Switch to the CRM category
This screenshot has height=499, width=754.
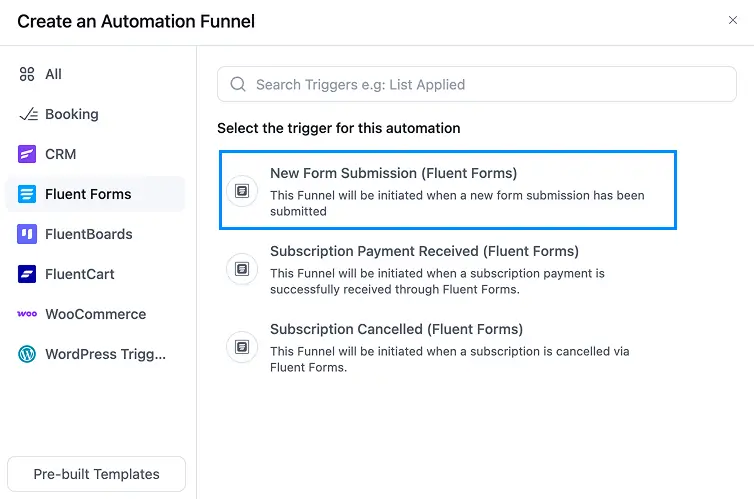tap(95, 154)
